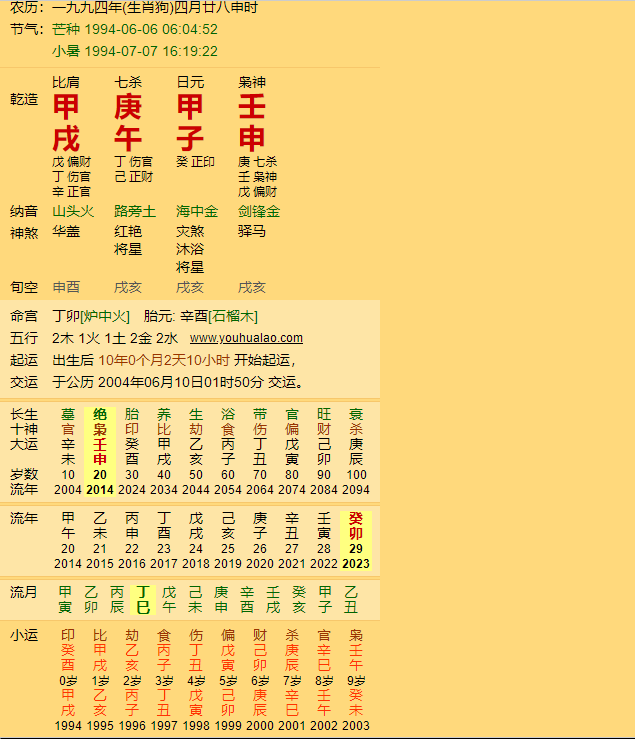Select the 乙亥 大运 column starting 2044

(x=196, y=452)
